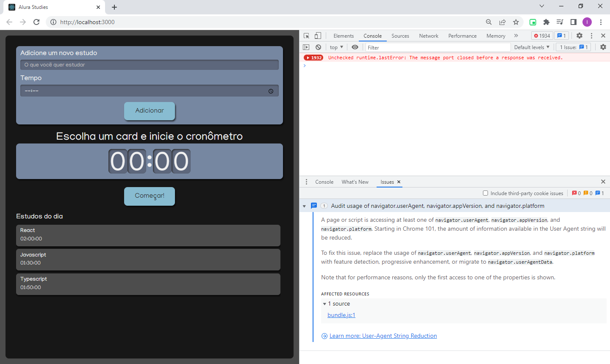Switch to the Network tab
Image resolution: width=610 pixels, height=364 pixels.
(429, 36)
